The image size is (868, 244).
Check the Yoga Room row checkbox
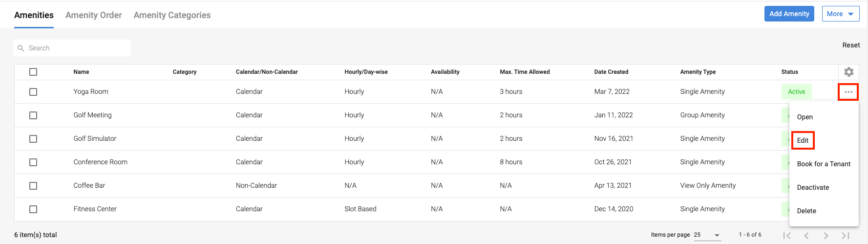(33, 92)
